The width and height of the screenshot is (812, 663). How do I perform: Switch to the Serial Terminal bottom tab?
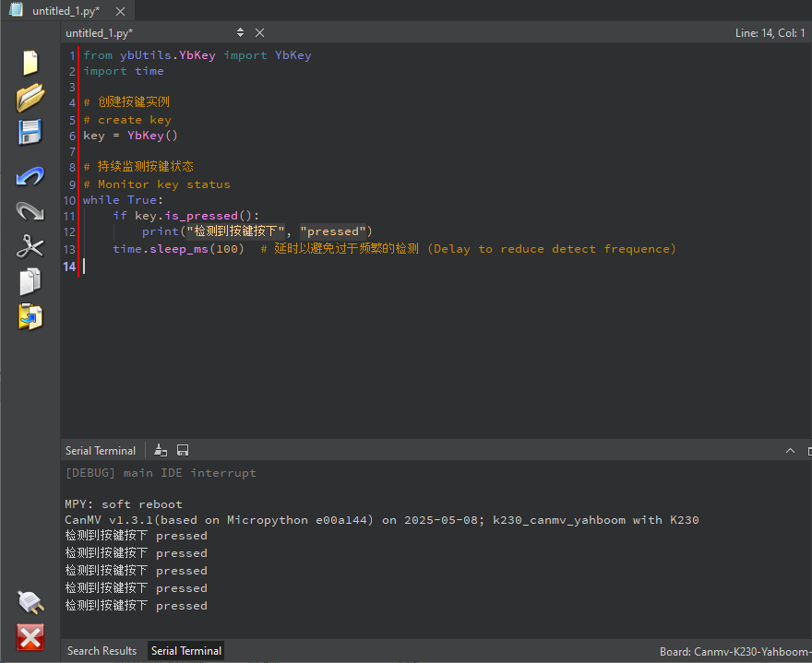(x=185, y=651)
